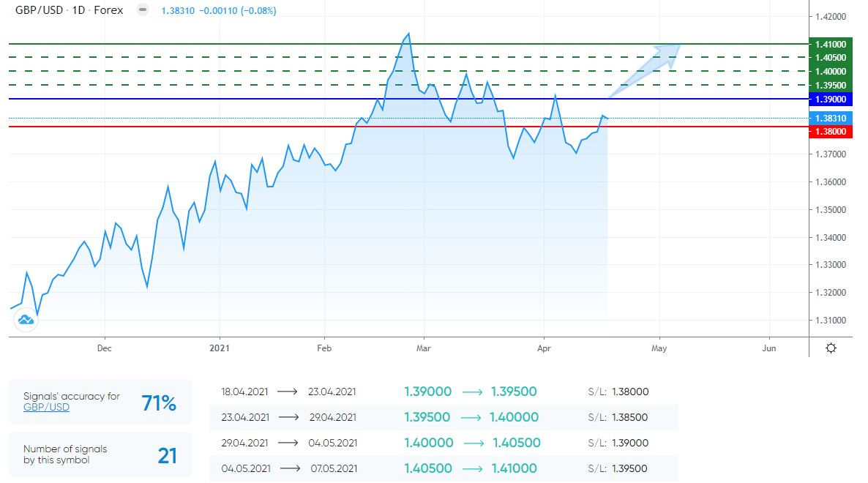The width and height of the screenshot is (868, 483).
Task: Click the current price 1.38310 axis tag
Action: 831,119
